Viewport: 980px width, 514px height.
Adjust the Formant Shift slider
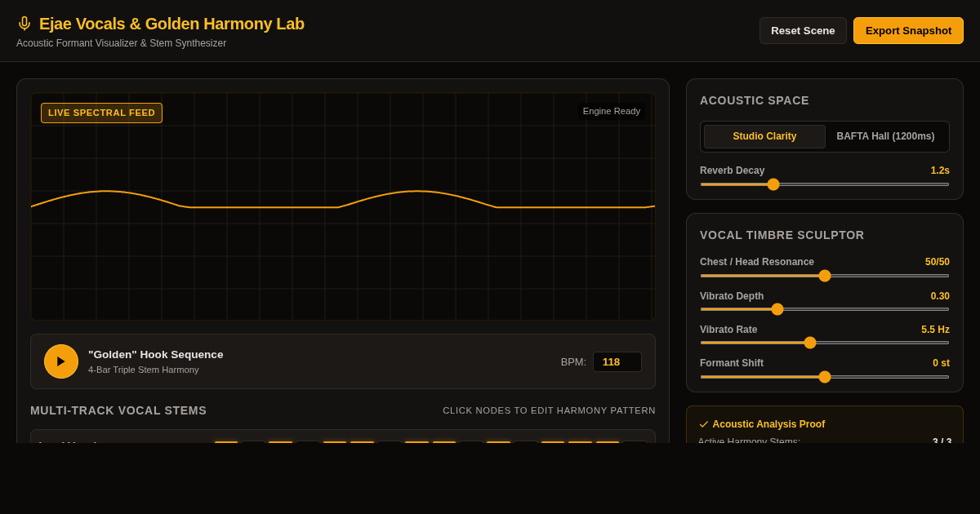(825, 377)
